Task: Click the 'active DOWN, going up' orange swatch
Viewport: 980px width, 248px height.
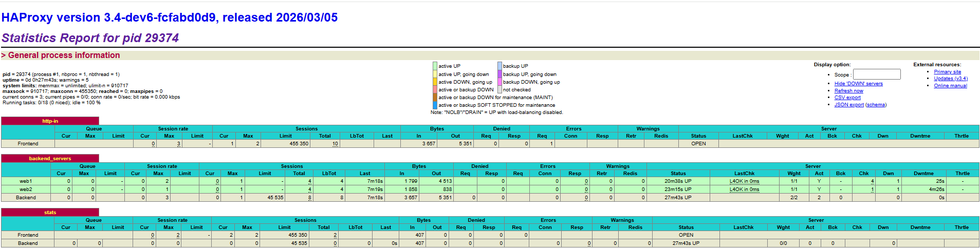Action: [435, 82]
